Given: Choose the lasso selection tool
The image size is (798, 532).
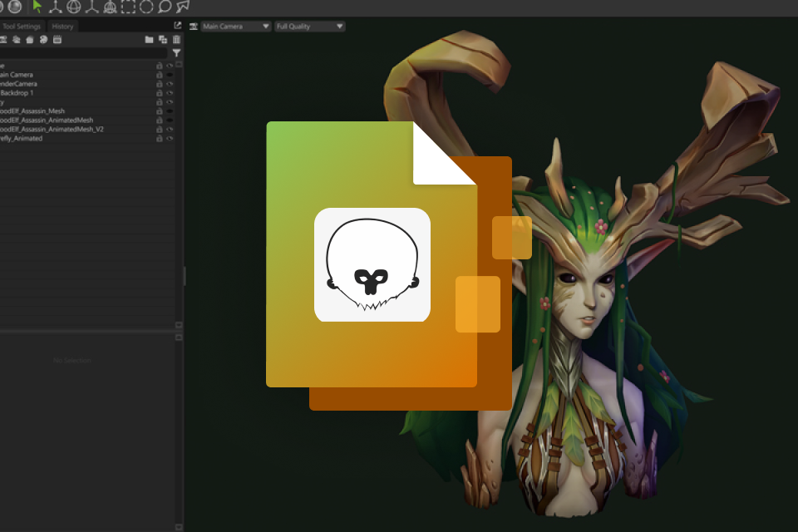Looking at the screenshot, I should coord(165,7).
